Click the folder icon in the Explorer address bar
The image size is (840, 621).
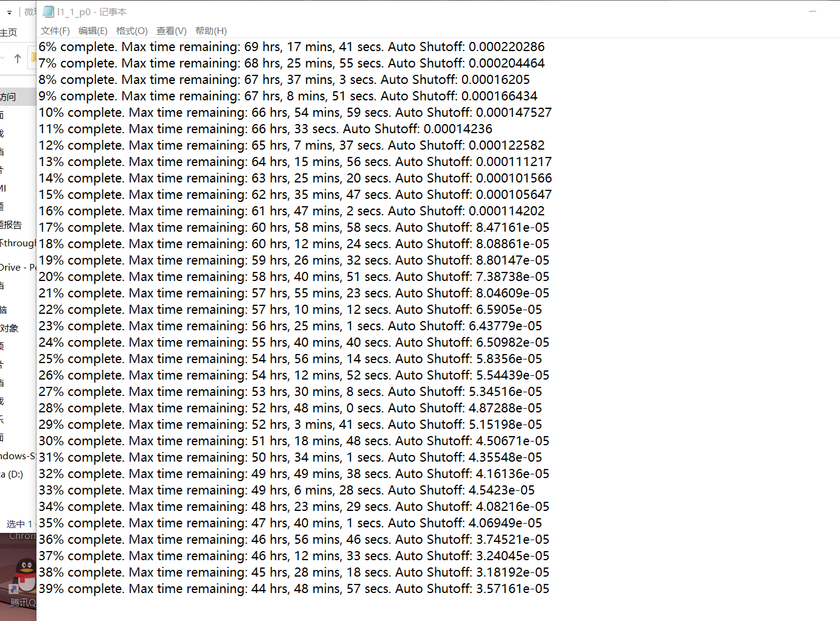pos(33,58)
